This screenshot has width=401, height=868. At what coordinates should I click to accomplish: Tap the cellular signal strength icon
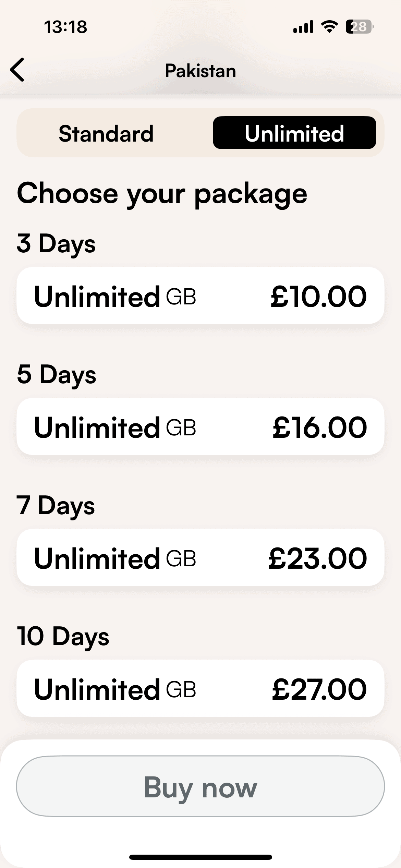point(303,27)
